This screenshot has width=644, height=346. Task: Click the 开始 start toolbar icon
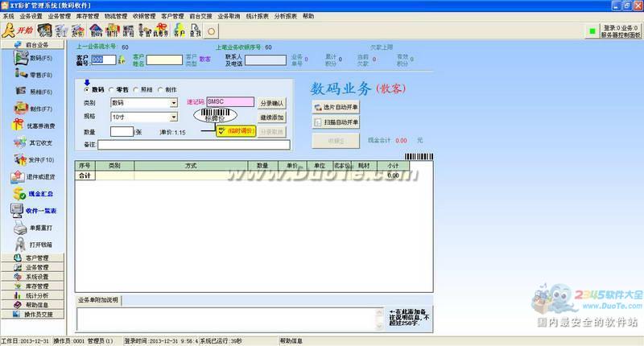(18, 31)
